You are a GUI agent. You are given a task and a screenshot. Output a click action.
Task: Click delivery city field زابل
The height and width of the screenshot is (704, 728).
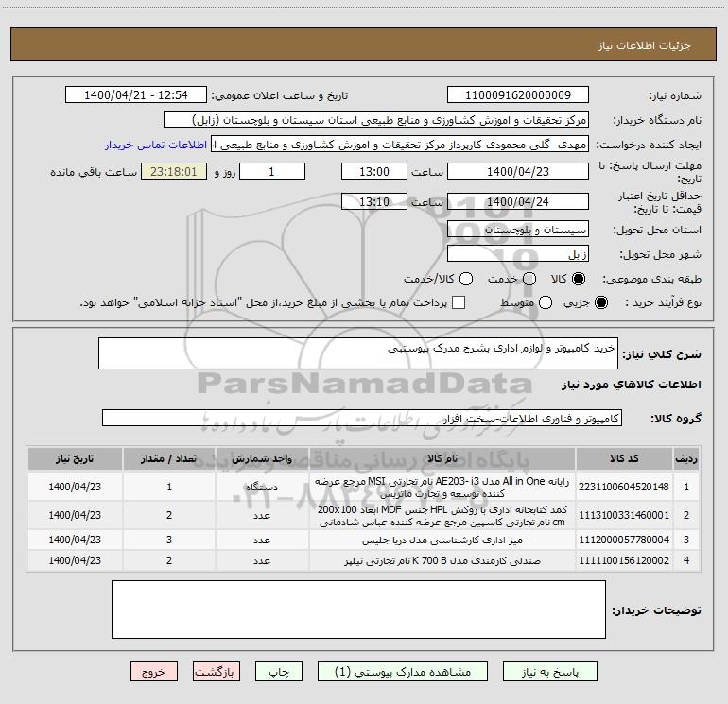[518, 254]
